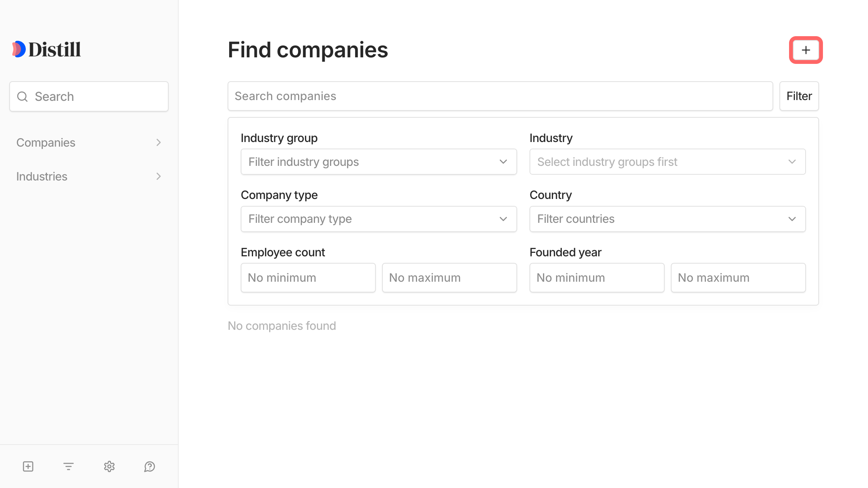Expand the Companies section in the sidebar
Viewport: 868px width, 488px height.
(x=158, y=142)
